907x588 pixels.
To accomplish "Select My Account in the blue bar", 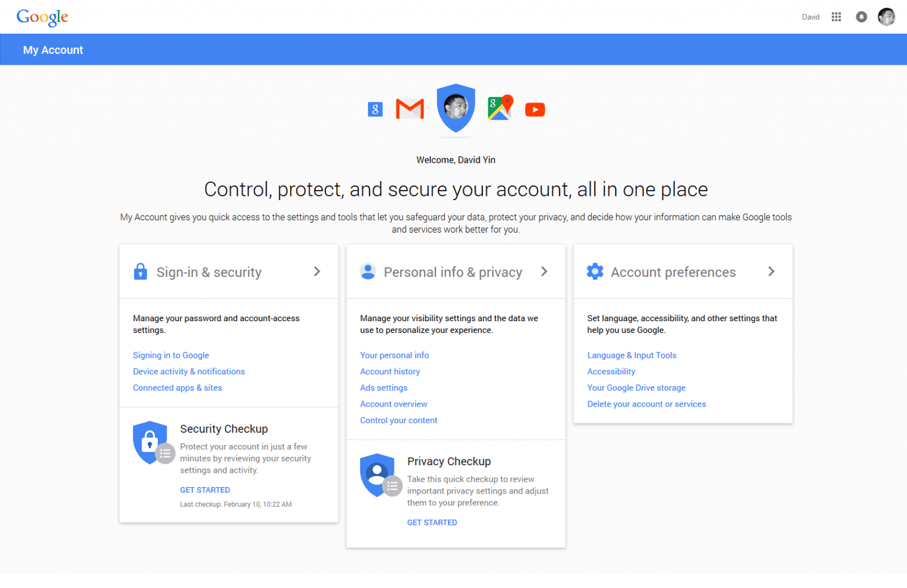I will [53, 50].
